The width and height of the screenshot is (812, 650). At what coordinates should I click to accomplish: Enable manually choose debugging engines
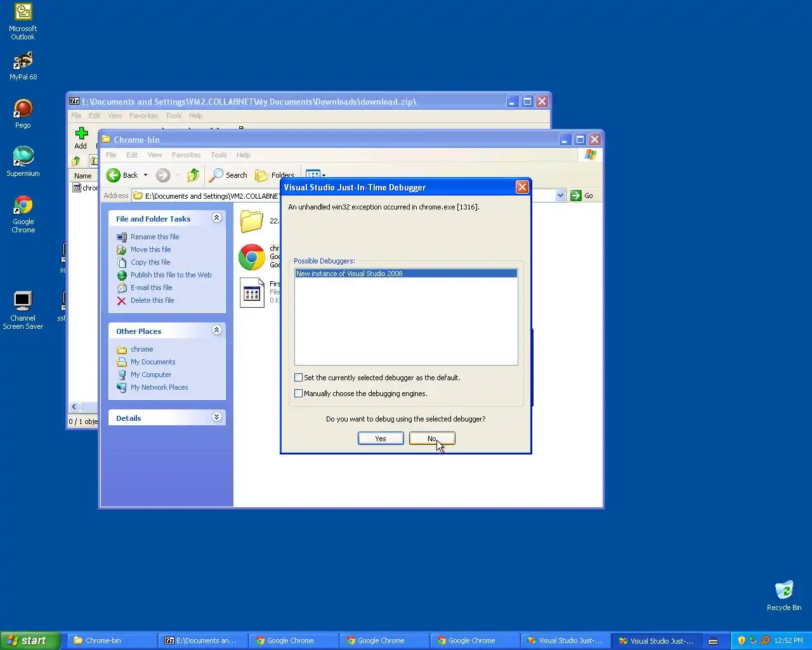[x=298, y=393]
